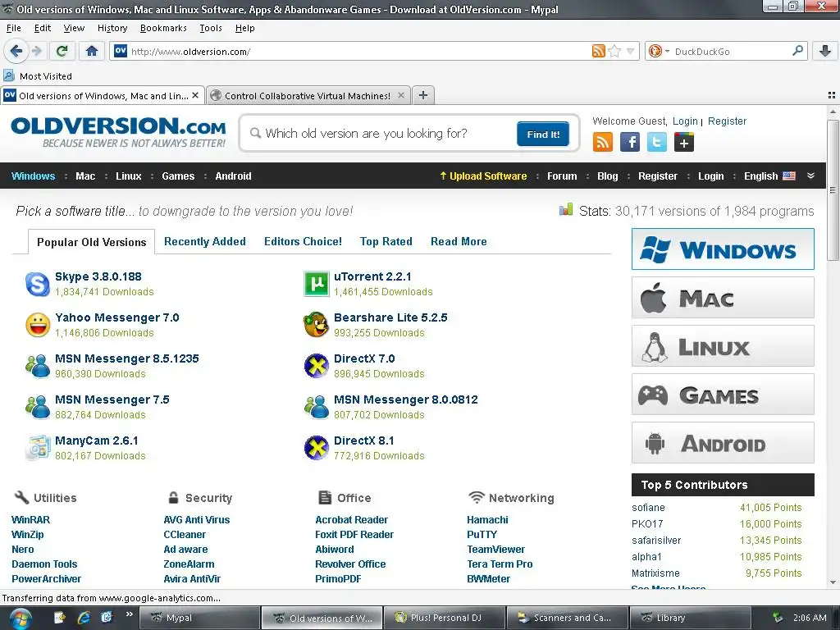Click the forward navigation arrow
The image size is (840, 630).
[x=37, y=51]
